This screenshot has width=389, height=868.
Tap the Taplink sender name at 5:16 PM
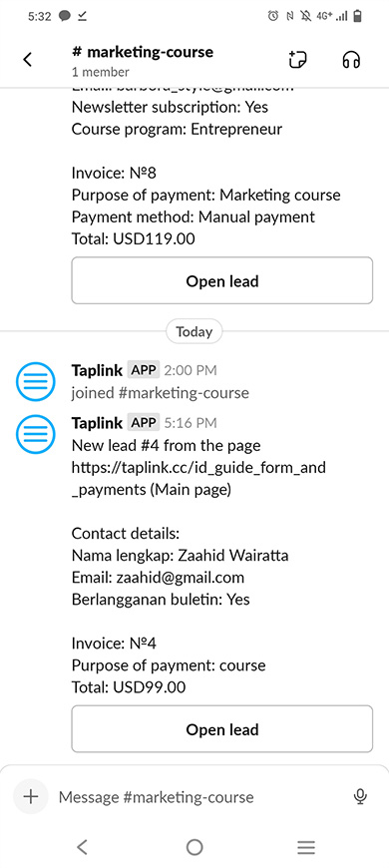pyautogui.click(x=97, y=423)
